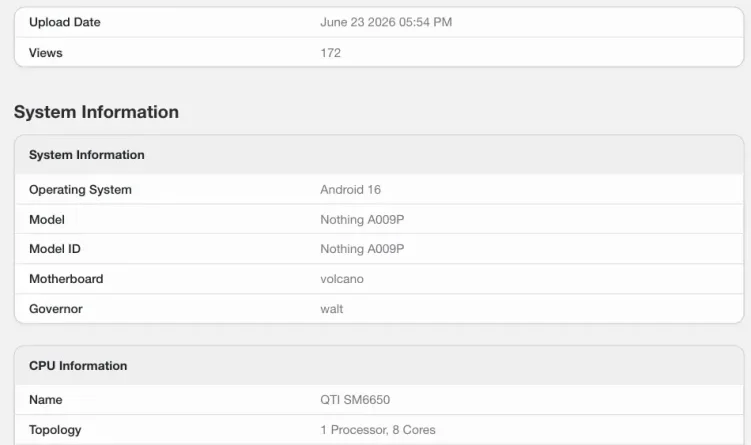Select the Android 16 value
751x445 pixels.
pyautogui.click(x=351, y=190)
